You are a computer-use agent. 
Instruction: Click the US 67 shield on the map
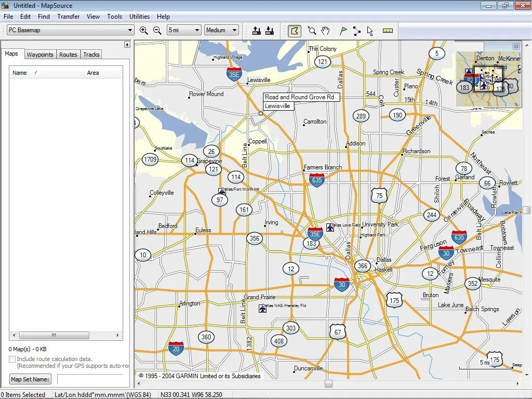(x=338, y=332)
